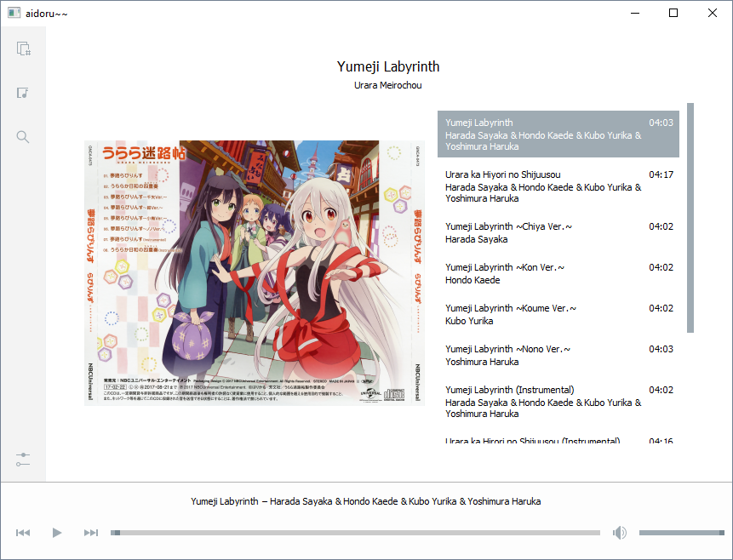Mute audio with the speaker icon

click(620, 533)
